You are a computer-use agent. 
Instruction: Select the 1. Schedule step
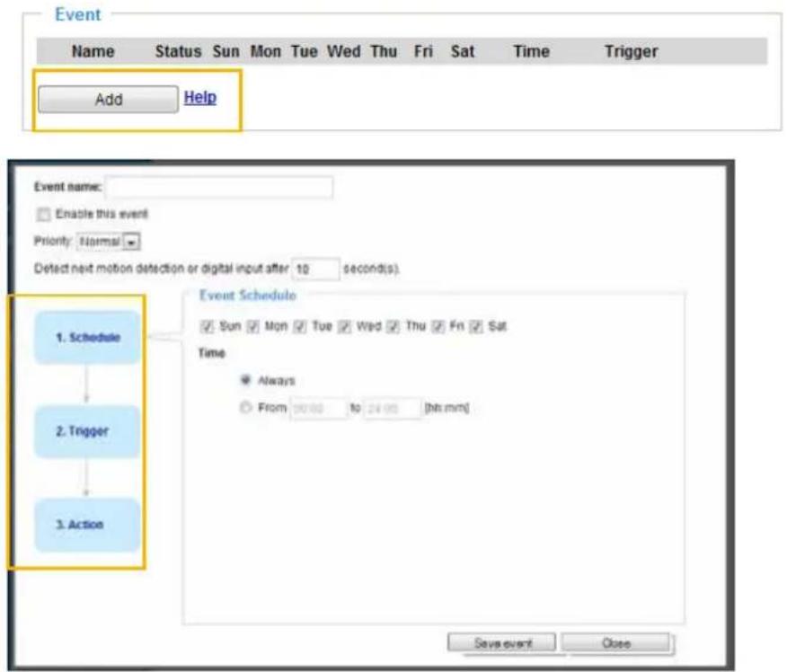tap(87, 337)
